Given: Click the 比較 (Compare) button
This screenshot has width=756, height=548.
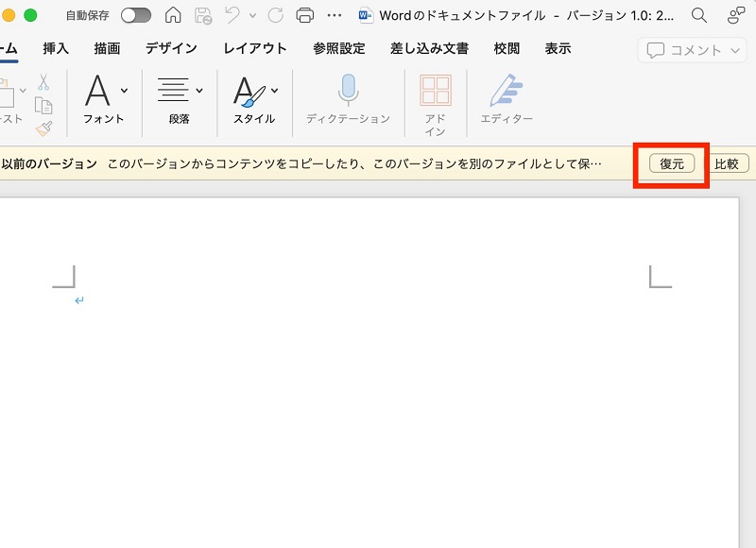Looking at the screenshot, I should [726, 163].
